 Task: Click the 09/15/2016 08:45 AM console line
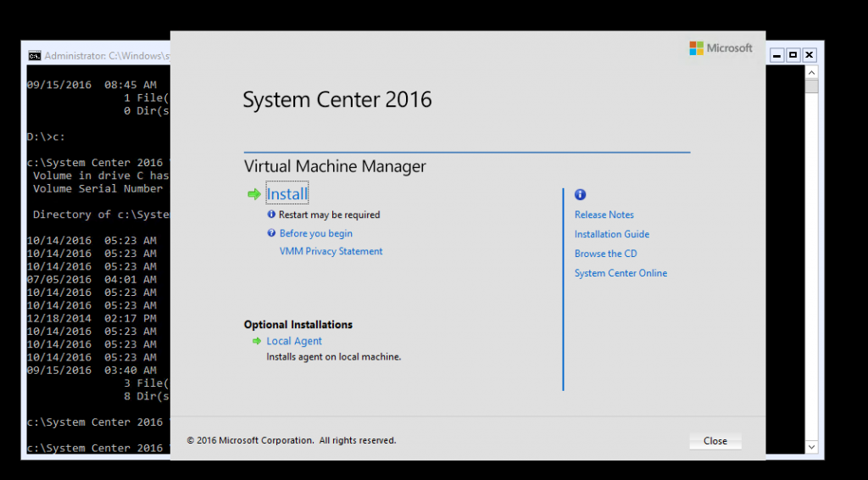coord(92,85)
